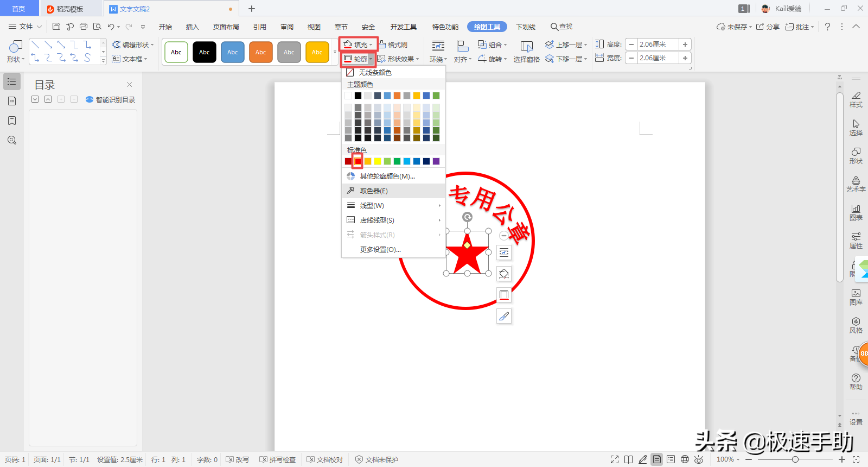Open the Align (对齐) dropdown
The image size is (868, 467).
coord(462,52)
